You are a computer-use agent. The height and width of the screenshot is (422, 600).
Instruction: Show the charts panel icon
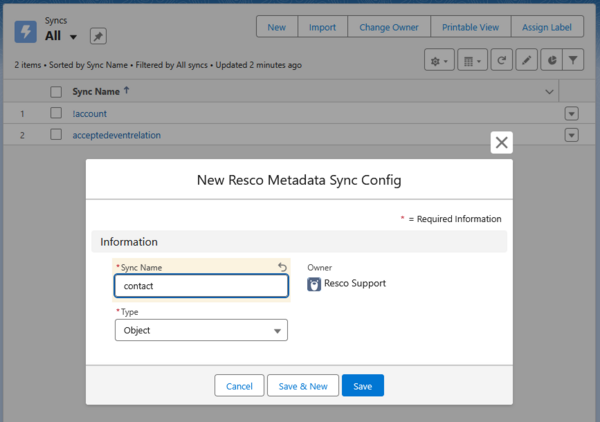(x=551, y=61)
